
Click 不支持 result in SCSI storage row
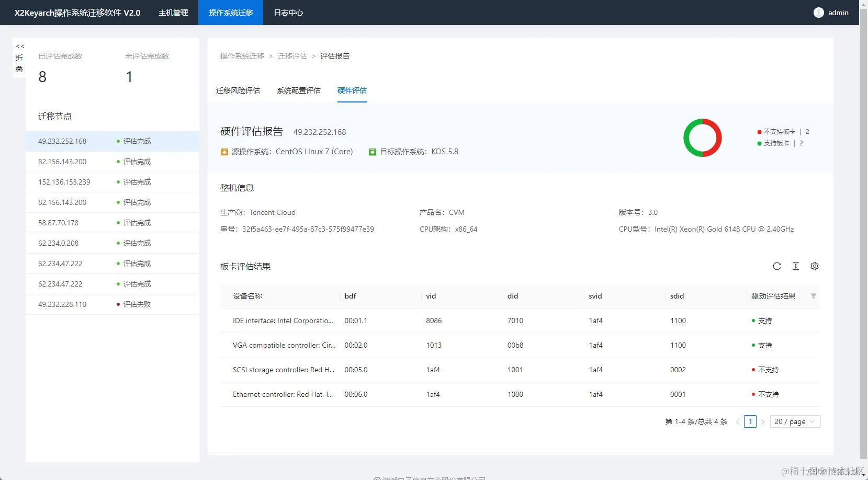click(x=765, y=370)
